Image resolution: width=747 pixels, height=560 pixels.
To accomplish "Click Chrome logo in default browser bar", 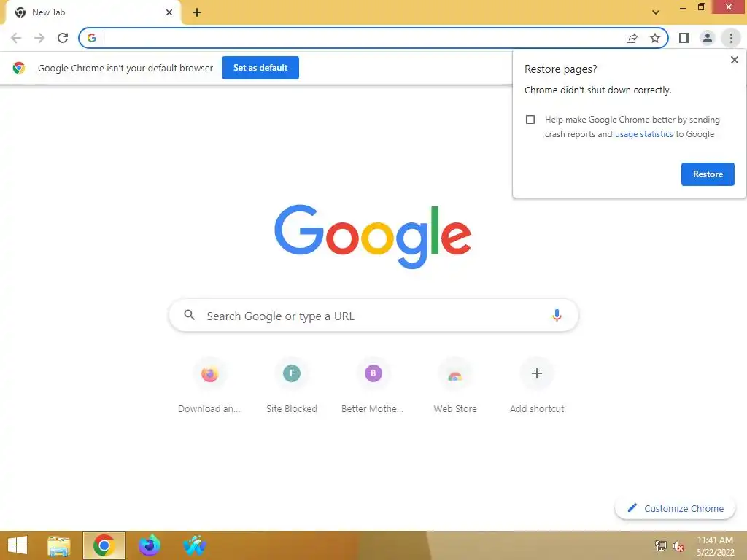I will coord(18,68).
